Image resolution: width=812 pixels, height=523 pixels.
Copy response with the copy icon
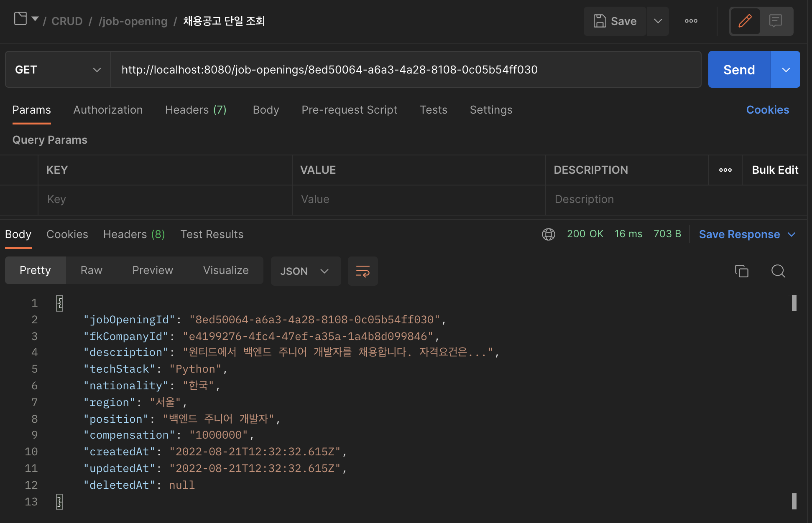(x=742, y=271)
